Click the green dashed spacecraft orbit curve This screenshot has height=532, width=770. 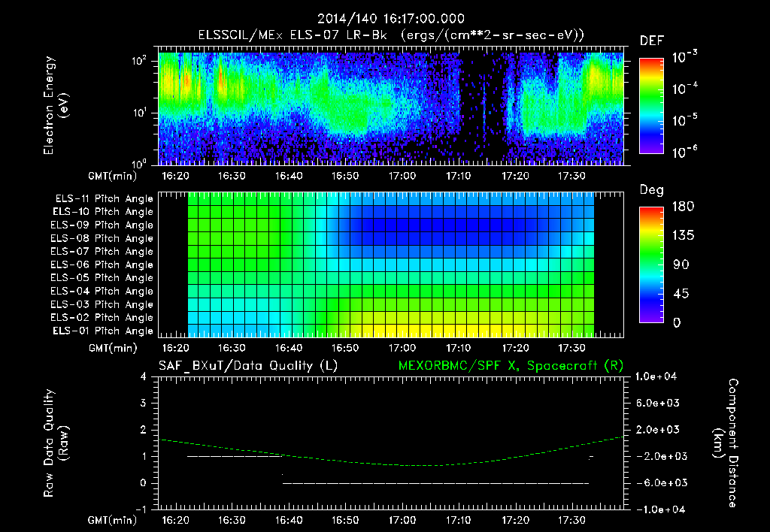(391, 452)
